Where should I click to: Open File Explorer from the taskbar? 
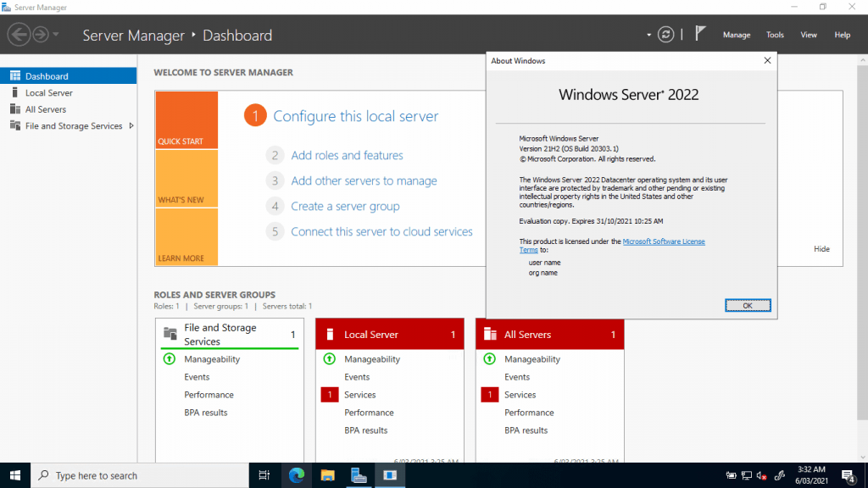[x=326, y=475]
